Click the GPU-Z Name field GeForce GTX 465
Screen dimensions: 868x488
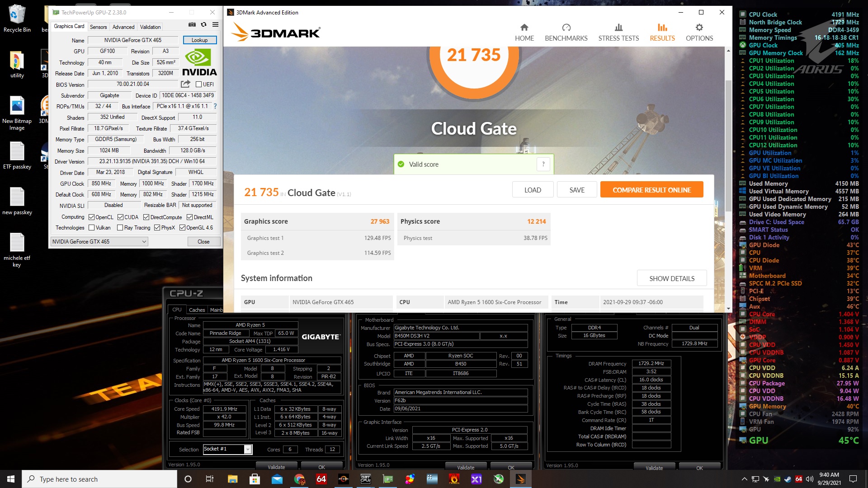point(132,40)
